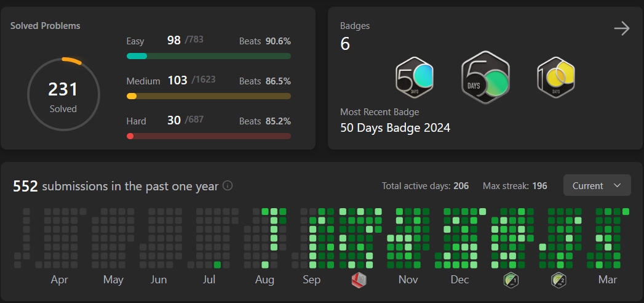Click the Total active days stat
The width and height of the screenshot is (644, 303).
425,185
